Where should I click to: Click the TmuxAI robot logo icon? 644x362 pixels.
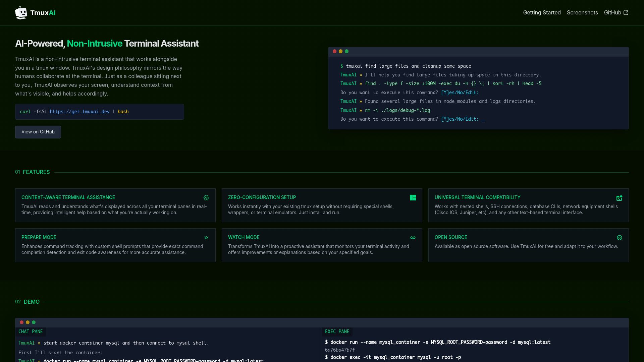pos(21,13)
